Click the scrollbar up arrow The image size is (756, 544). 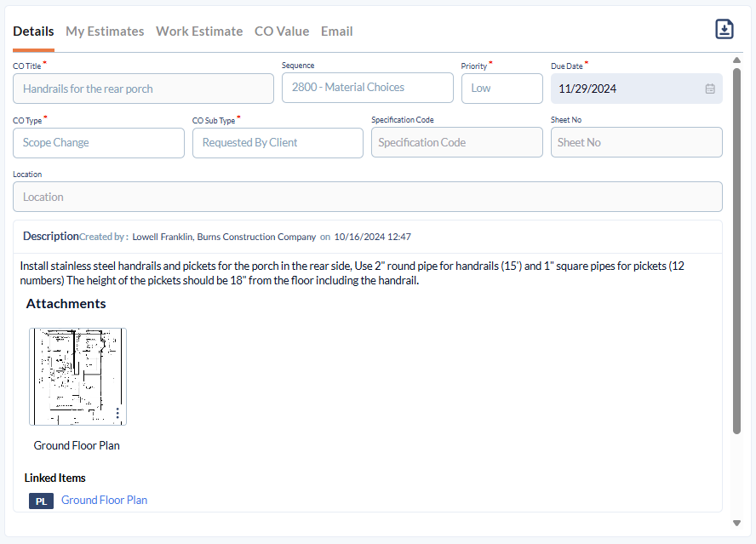tap(736, 60)
